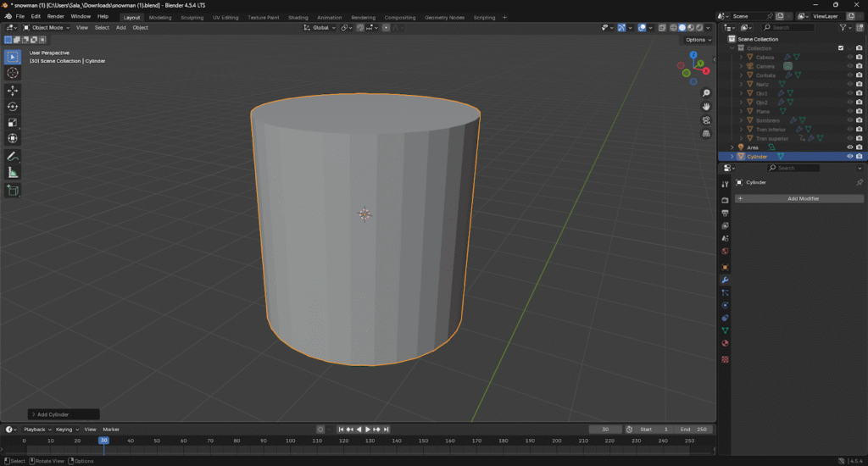Select the Move tool in the toolbar
Screen dimensions: 868x466
click(x=13, y=90)
